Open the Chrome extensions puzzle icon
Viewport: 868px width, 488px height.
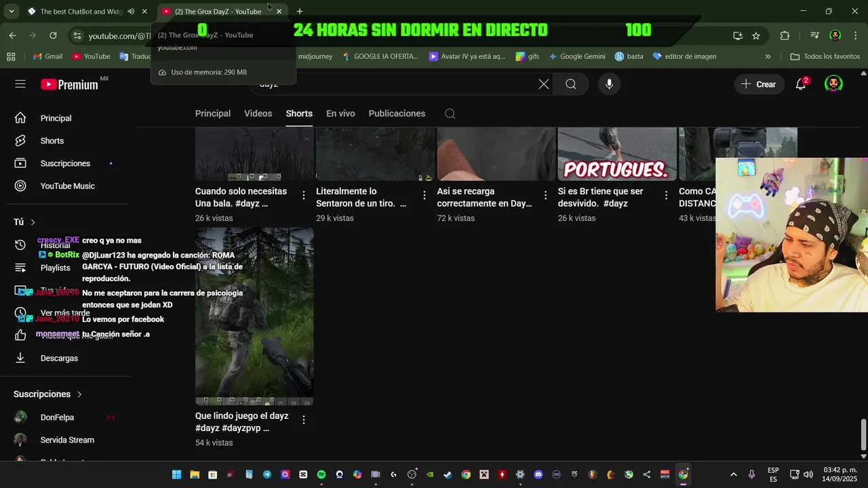click(x=785, y=35)
